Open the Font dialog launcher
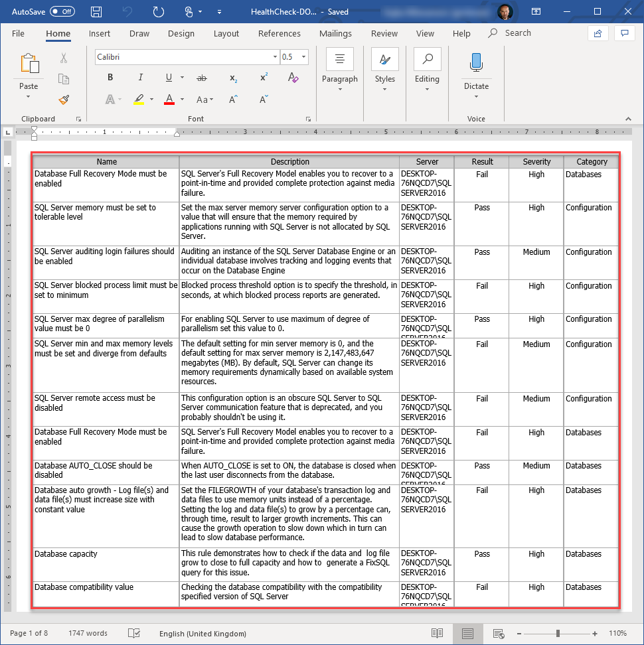Screen dimensions: 644x645 308,119
